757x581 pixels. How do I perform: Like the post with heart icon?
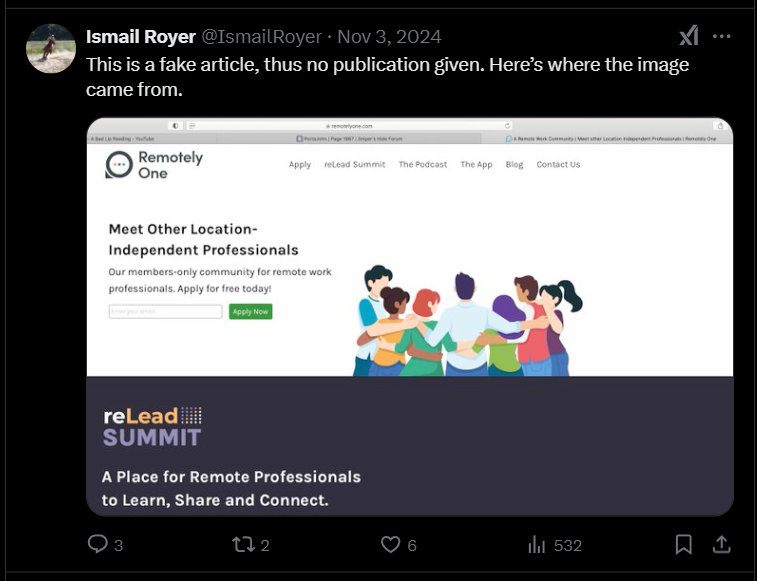(x=391, y=545)
